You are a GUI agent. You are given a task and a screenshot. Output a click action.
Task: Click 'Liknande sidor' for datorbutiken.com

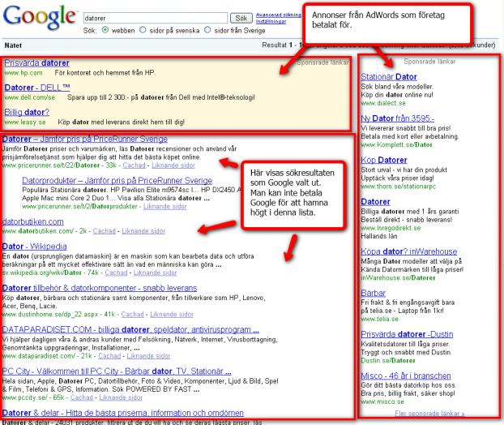click(x=143, y=231)
